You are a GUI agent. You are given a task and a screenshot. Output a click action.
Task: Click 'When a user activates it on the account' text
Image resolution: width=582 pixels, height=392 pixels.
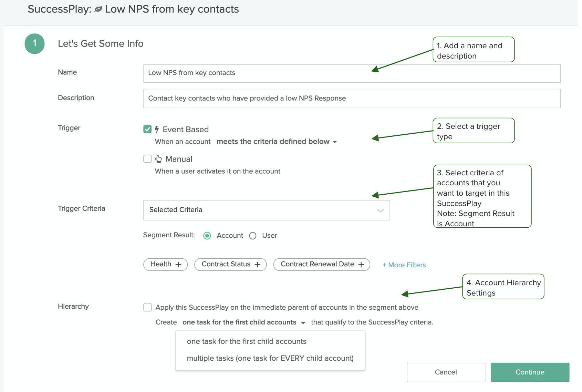(x=218, y=171)
